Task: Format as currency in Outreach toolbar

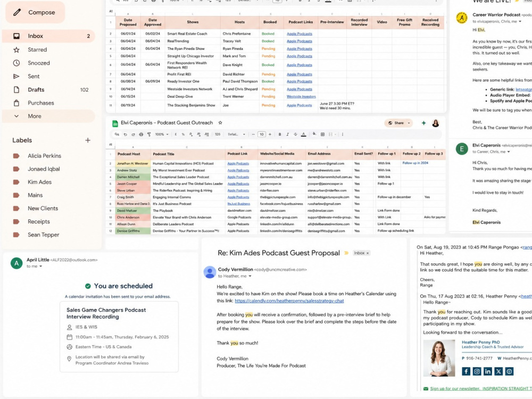Action: click(176, 135)
